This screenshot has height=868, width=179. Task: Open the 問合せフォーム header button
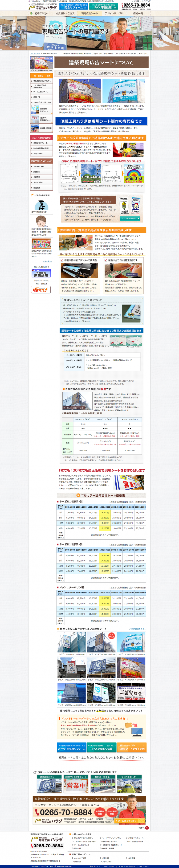[x=73, y=6]
